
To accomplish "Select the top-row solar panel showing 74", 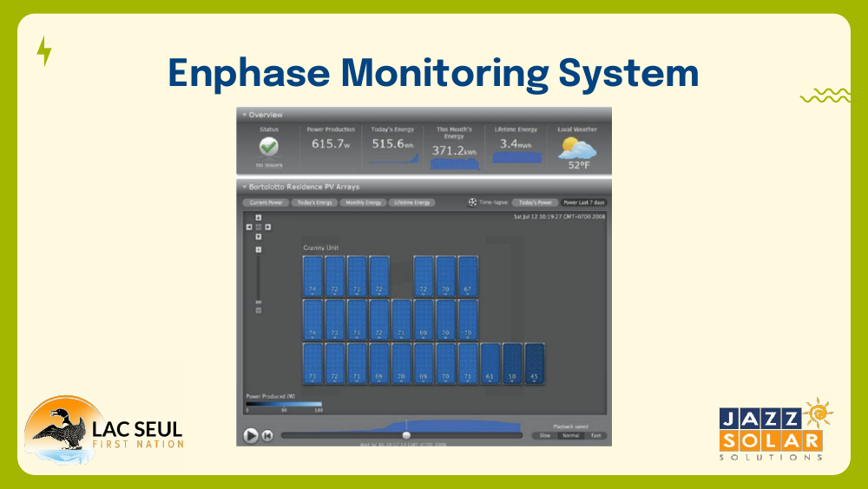I will tap(312, 276).
